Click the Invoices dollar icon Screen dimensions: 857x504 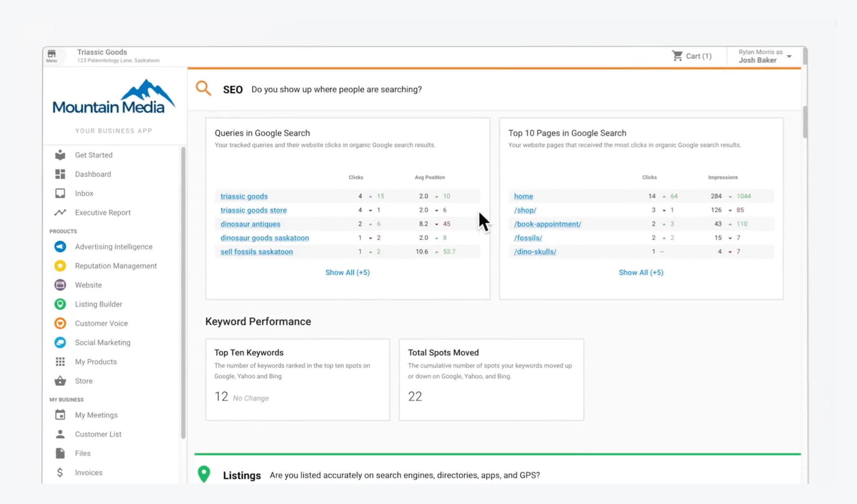[x=60, y=472]
